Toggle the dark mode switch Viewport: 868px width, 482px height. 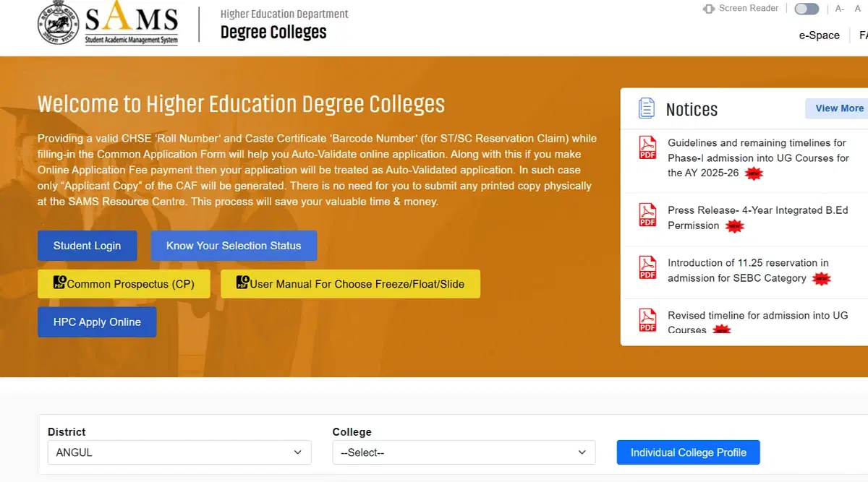(807, 9)
